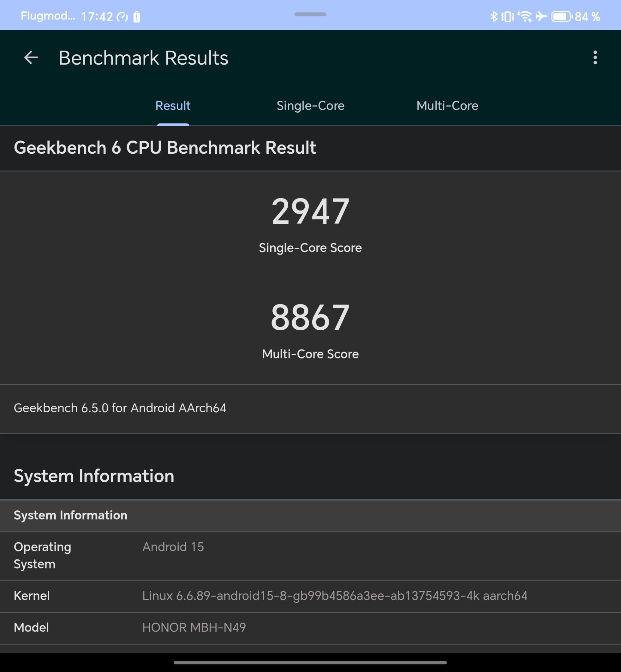Viewport: 621px width, 672px height.
Task: Switch to the Multi-Core tab
Action: coord(447,106)
